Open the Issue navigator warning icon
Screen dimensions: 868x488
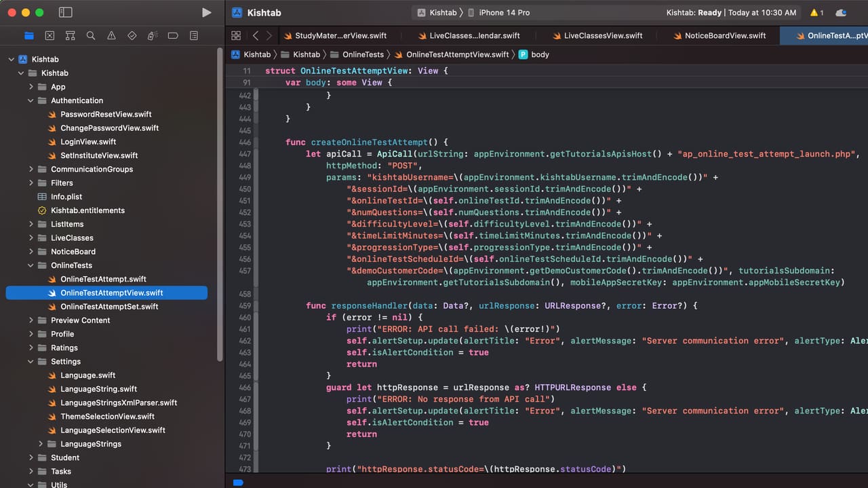[x=111, y=35]
